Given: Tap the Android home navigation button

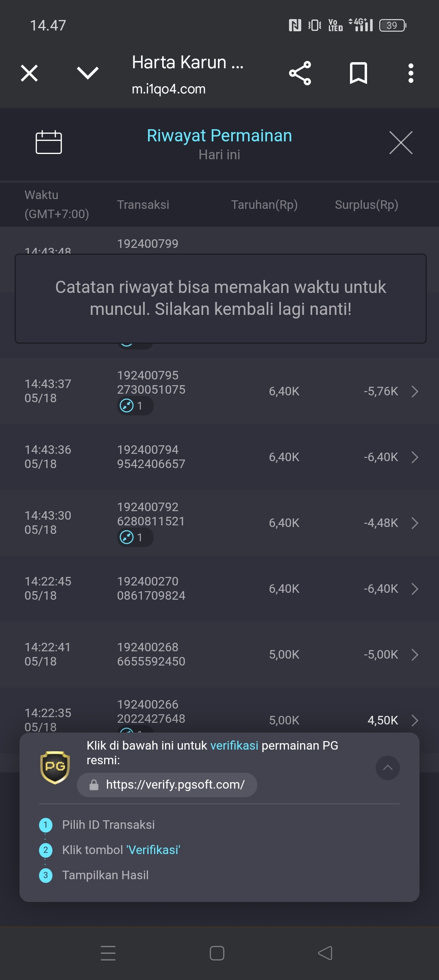Looking at the screenshot, I should [x=217, y=953].
